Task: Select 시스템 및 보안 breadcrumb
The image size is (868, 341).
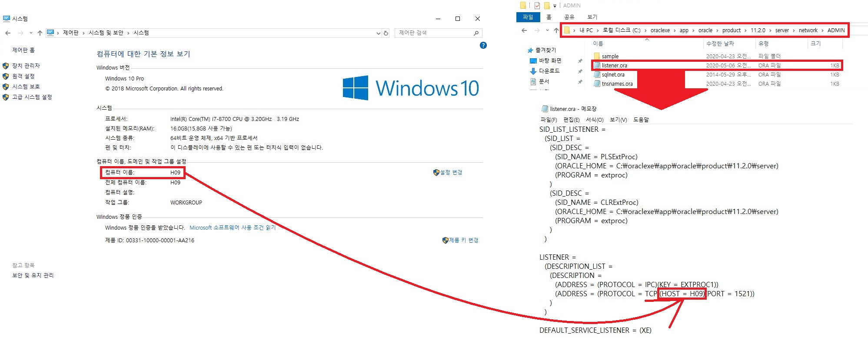Action: coord(106,33)
